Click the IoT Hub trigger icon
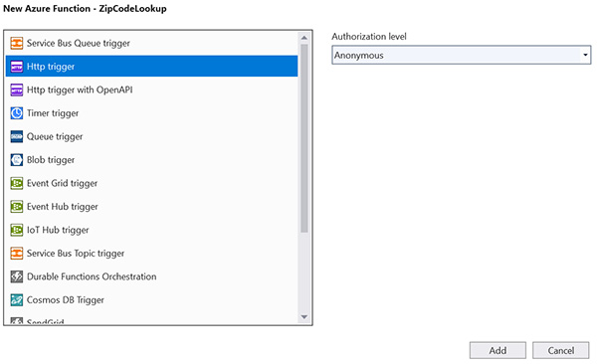The width and height of the screenshot is (597, 364). [x=16, y=230]
